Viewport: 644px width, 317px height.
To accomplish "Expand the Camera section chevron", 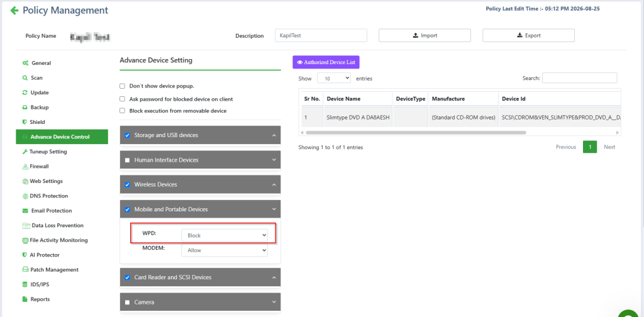I will point(274,302).
